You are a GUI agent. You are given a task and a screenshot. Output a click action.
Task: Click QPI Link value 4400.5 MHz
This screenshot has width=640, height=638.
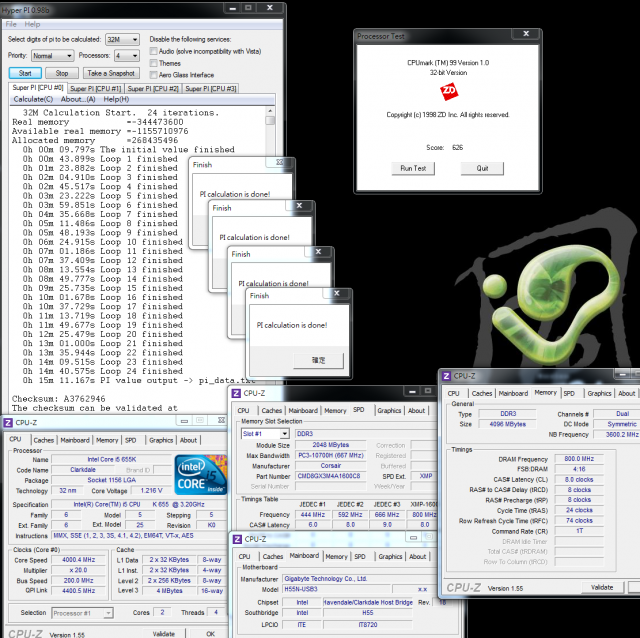tap(78, 590)
